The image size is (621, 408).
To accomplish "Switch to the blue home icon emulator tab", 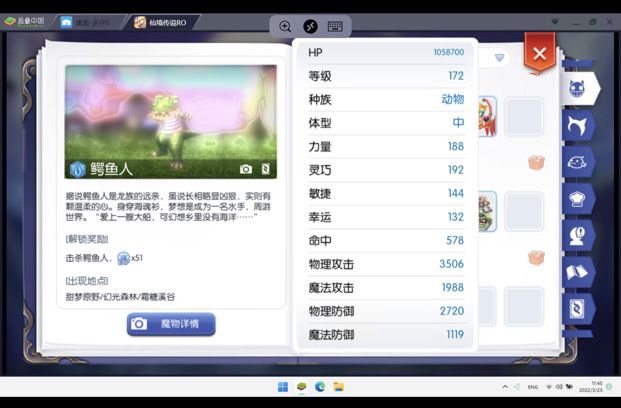I will (66, 23).
